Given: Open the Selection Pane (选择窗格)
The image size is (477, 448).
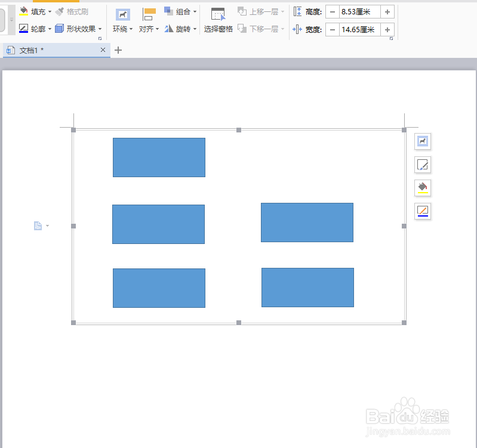Looking at the screenshot, I should tap(218, 20).
